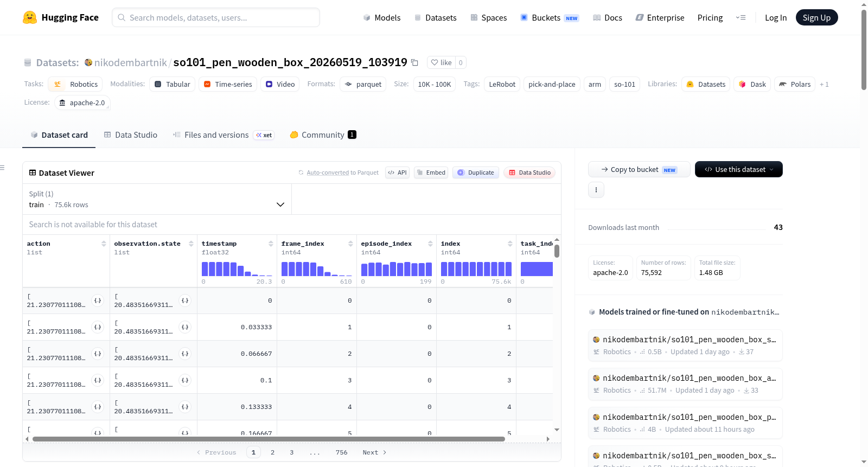This screenshot has width=868, height=467.
Task: Toggle sorting on the action column
Action: pos(104,244)
